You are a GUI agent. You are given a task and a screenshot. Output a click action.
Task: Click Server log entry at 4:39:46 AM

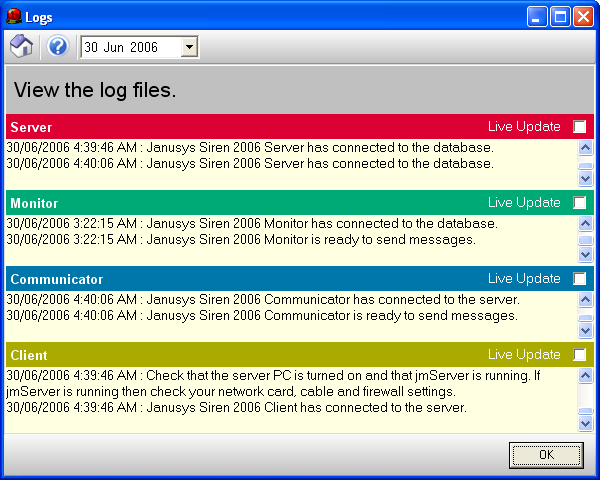pos(250,147)
